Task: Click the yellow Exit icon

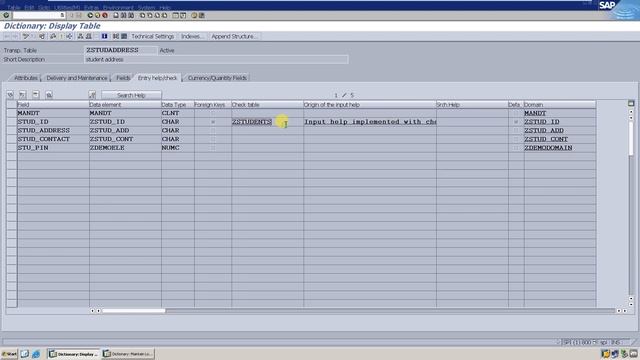Action: [98, 16]
